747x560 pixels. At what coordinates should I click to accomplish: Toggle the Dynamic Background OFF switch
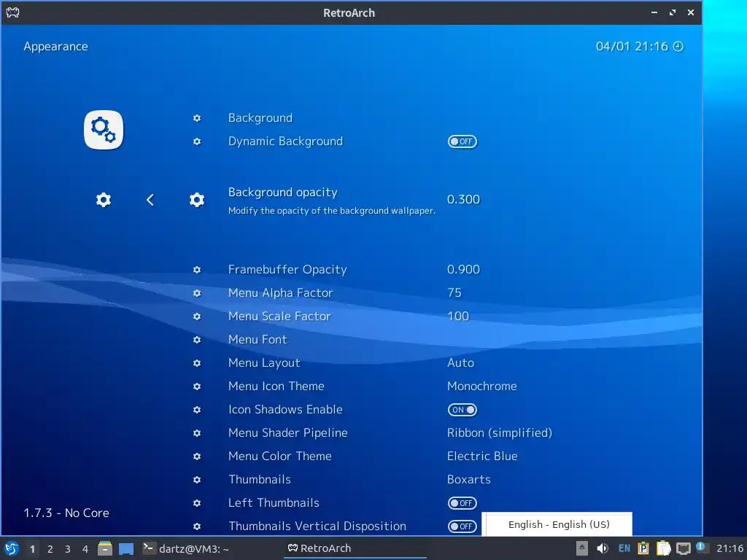[x=462, y=141]
